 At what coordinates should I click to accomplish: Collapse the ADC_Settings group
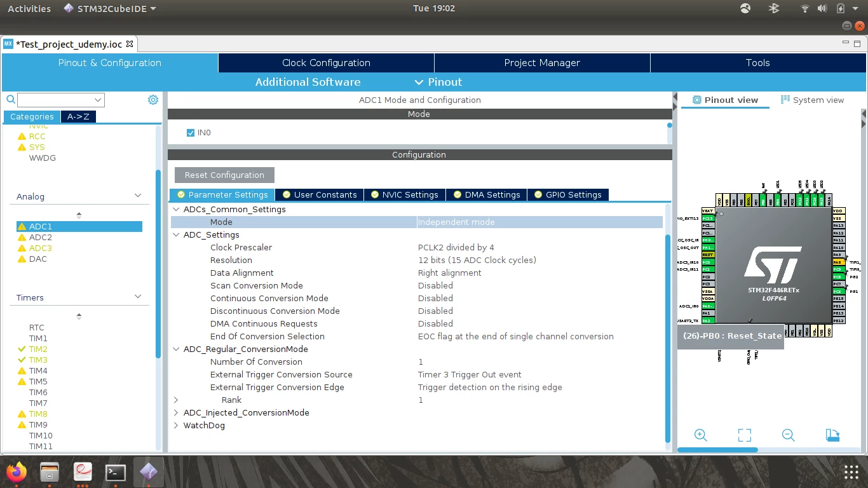coord(176,234)
